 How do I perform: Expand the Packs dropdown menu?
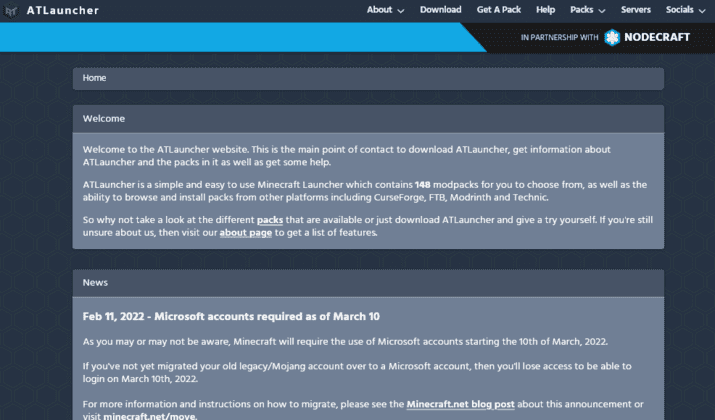587,10
